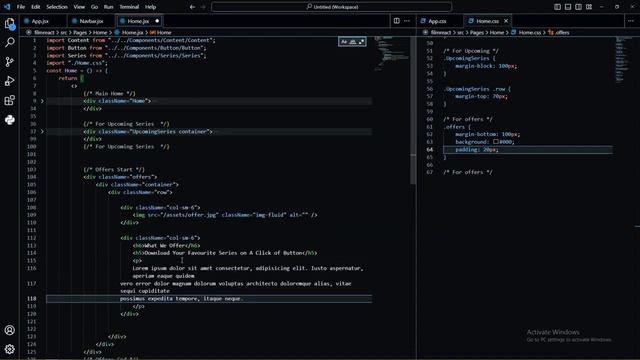Open the Edit menu

pyautogui.click(x=36, y=7)
